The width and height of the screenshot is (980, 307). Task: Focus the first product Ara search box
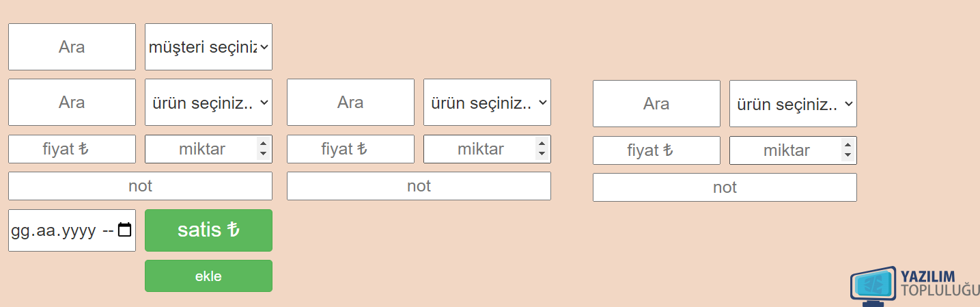coord(72,102)
